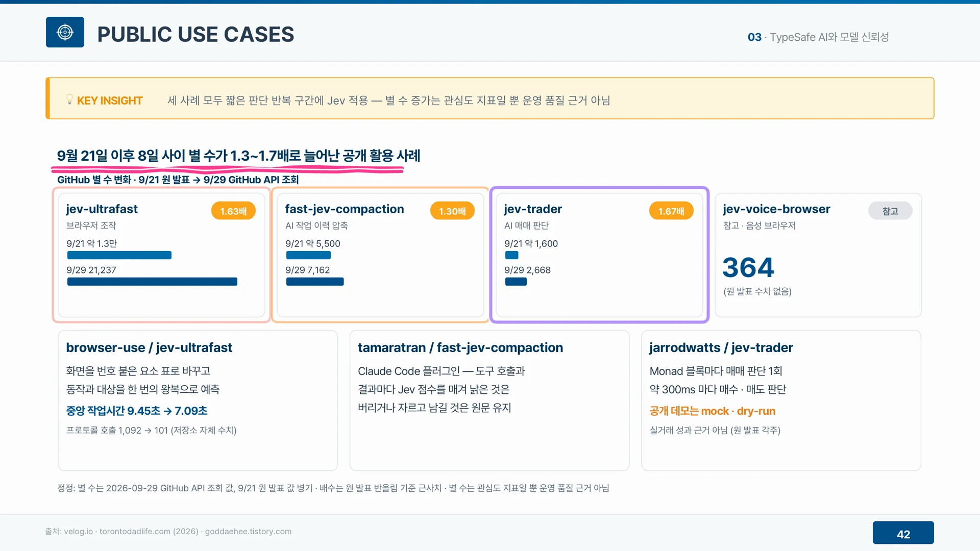Click the line Claude Code 플러그인 — 도구 호출과
The height and width of the screenshot is (551, 980).
pyautogui.click(x=442, y=371)
